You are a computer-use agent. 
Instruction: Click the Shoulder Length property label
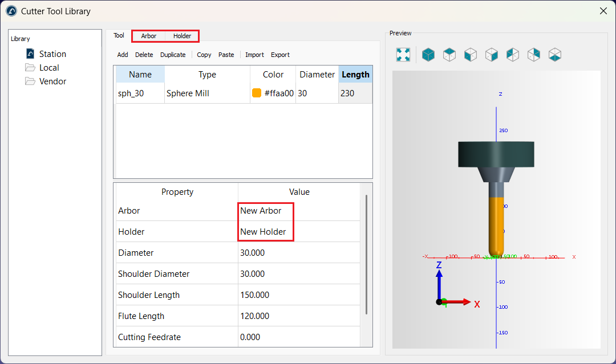(149, 295)
